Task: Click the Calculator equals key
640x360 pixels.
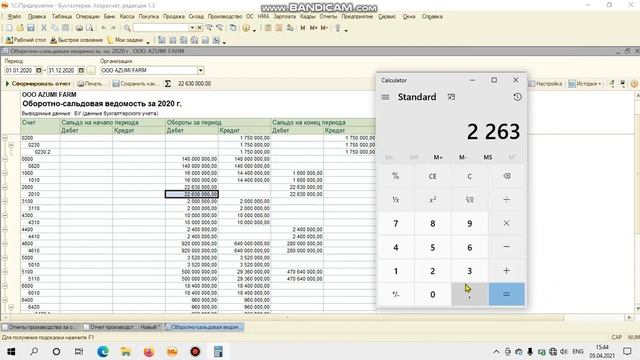Action: click(x=506, y=294)
